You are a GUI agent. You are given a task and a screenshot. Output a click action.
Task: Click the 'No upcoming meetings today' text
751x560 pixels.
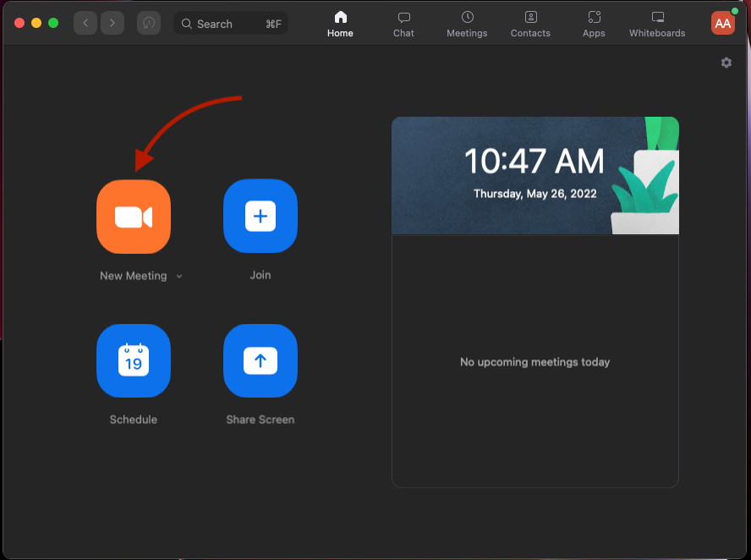click(x=535, y=362)
